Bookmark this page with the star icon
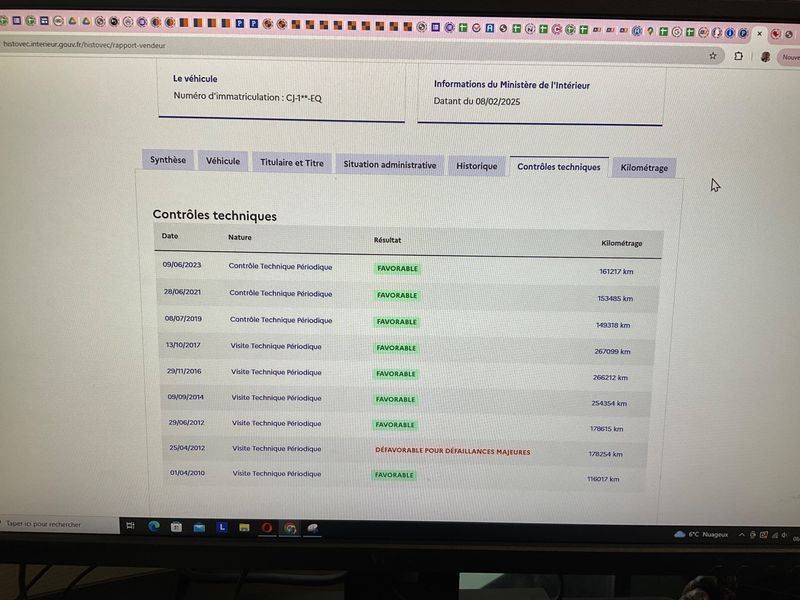Viewport: 800px width, 600px height. (x=713, y=56)
